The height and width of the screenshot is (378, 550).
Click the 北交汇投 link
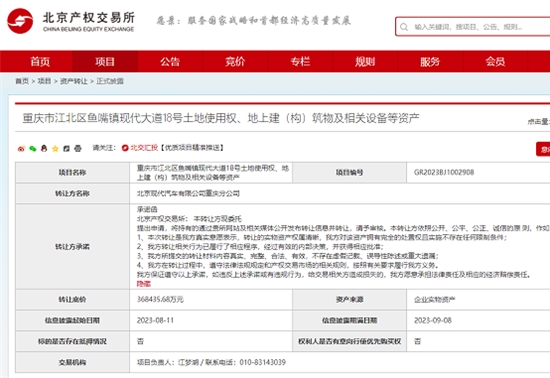point(144,148)
